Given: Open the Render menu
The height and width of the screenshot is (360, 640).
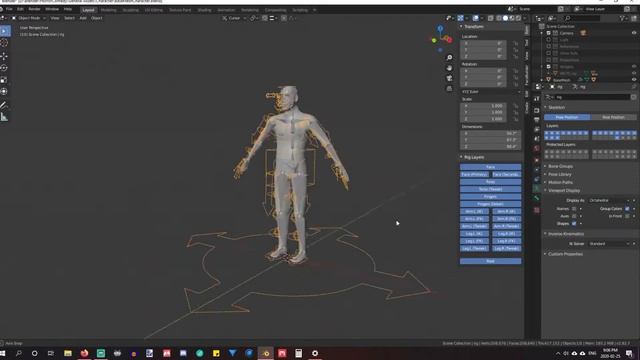Looking at the screenshot, I should [34, 9].
